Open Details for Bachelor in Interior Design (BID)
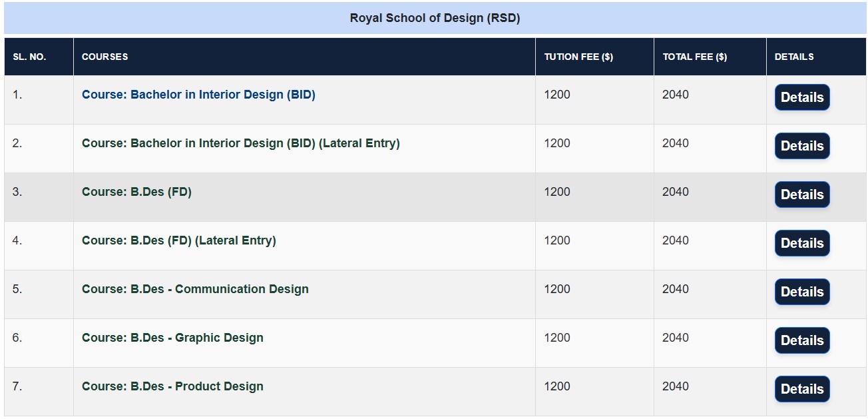Image resolution: width=868 pixels, height=419 pixels. tap(802, 97)
